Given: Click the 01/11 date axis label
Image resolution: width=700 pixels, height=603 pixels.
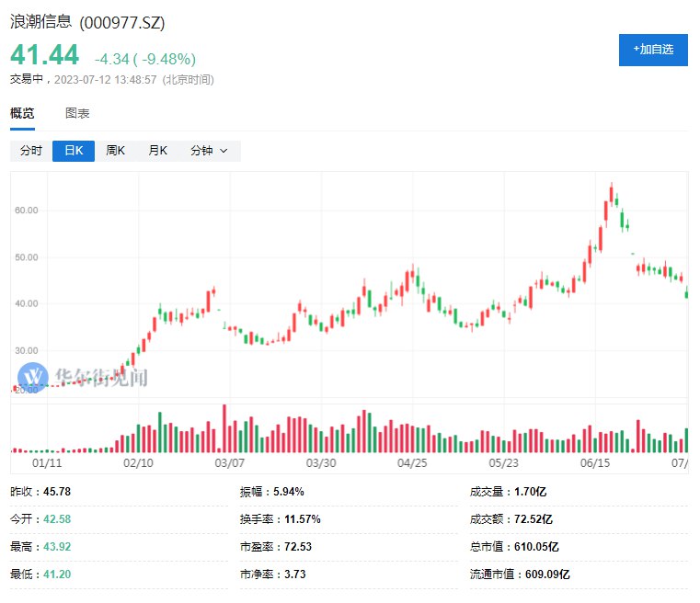Looking at the screenshot, I should [x=47, y=463].
